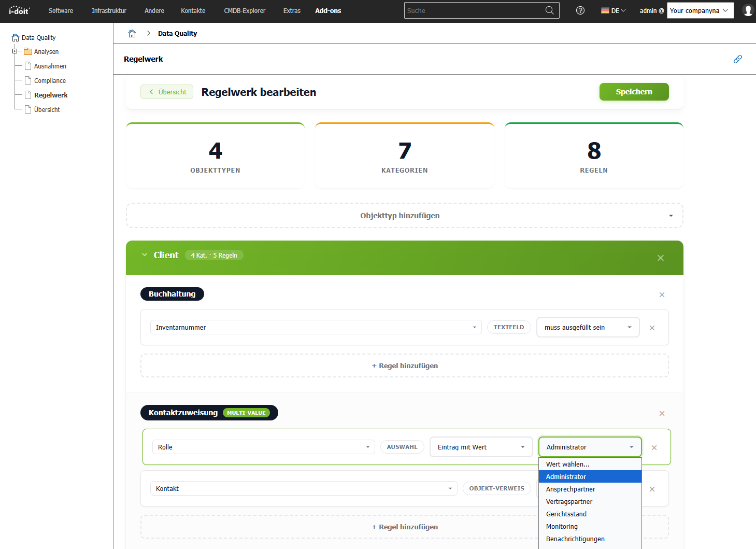The width and height of the screenshot is (756, 549).
Task: Click the i-doit logo
Action: [x=19, y=10]
